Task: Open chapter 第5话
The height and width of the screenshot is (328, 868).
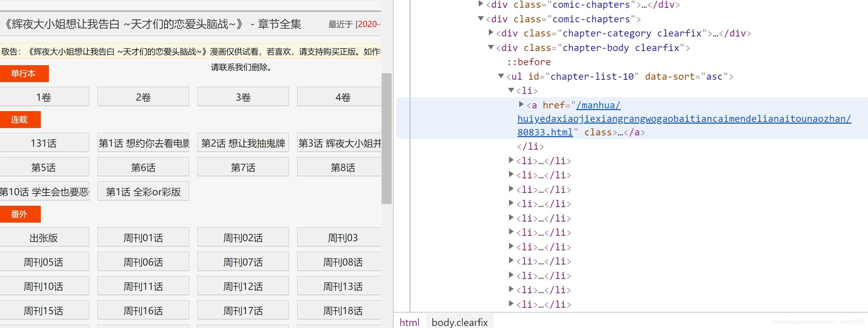Action: [44, 167]
